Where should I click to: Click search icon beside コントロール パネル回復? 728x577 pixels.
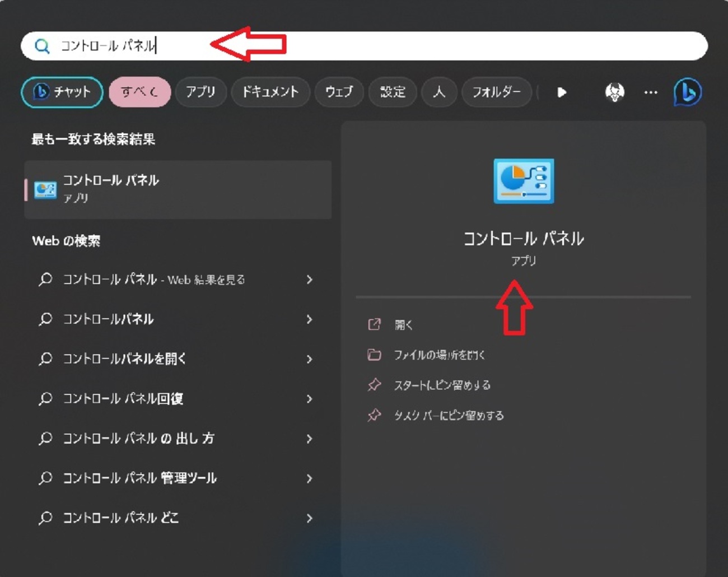45,399
